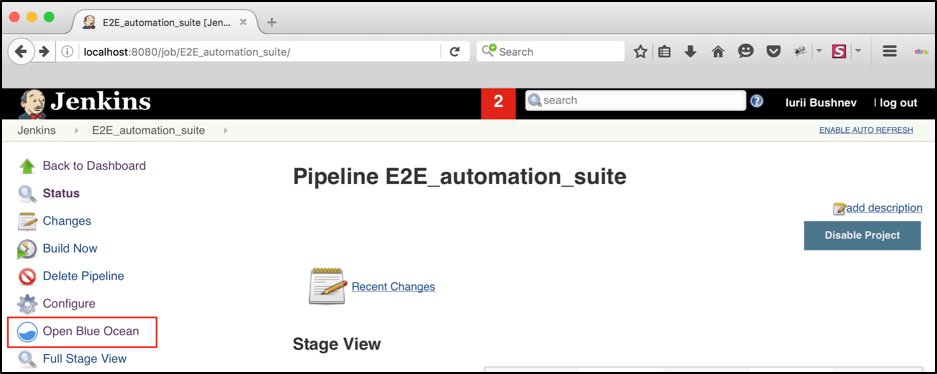Image resolution: width=937 pixels, height=374 pixels.
Task: Open Configure for the pipeline
Action: (69, 304)
